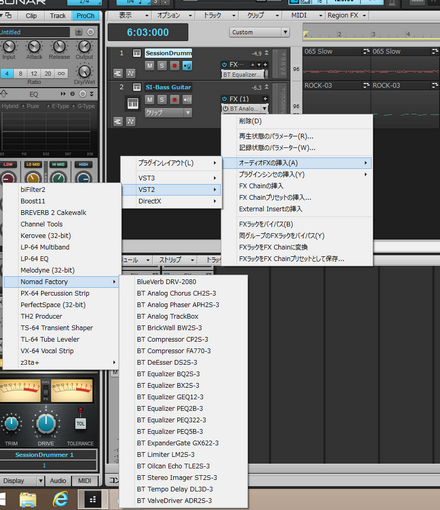Add FX with plus icon on track 1
Screen dimensions: 440x510
265,65
